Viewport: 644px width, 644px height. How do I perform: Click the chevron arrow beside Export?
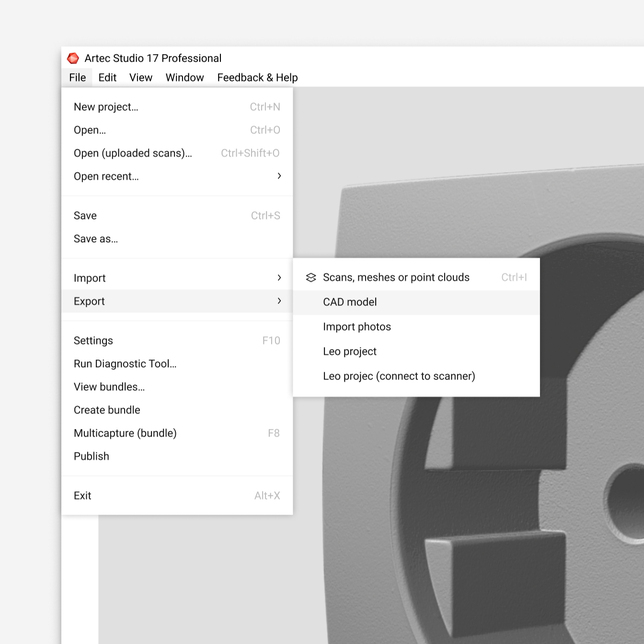point(279,301)
